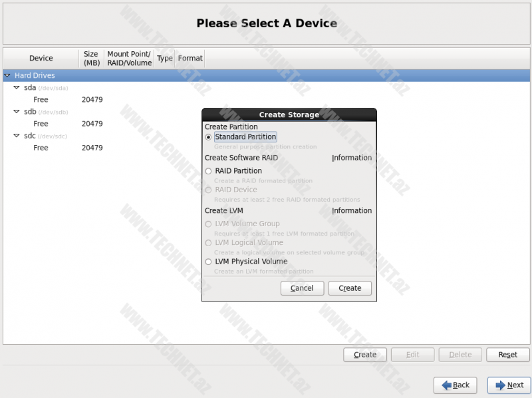Select the Free space row under sdc
The width and height of the screenshot is (532, 398).
click(41, 148)
